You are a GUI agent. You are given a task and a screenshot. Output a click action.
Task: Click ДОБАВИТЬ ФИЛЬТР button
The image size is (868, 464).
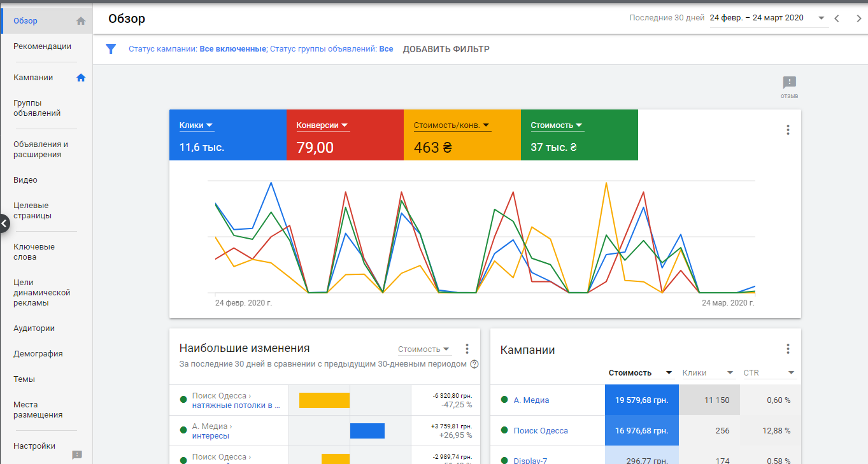pos(446,49)
